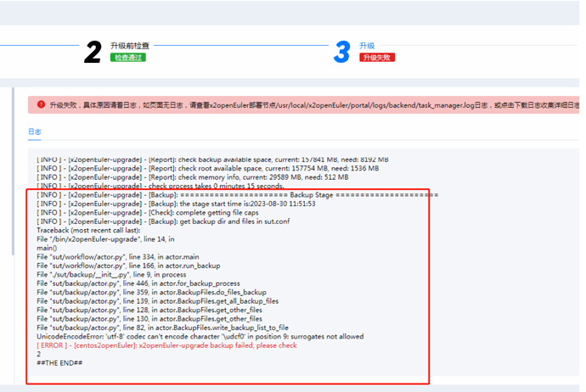Click the step 2 number icon
This screenshot has width=586, height=392.
(x=93, y=52)
